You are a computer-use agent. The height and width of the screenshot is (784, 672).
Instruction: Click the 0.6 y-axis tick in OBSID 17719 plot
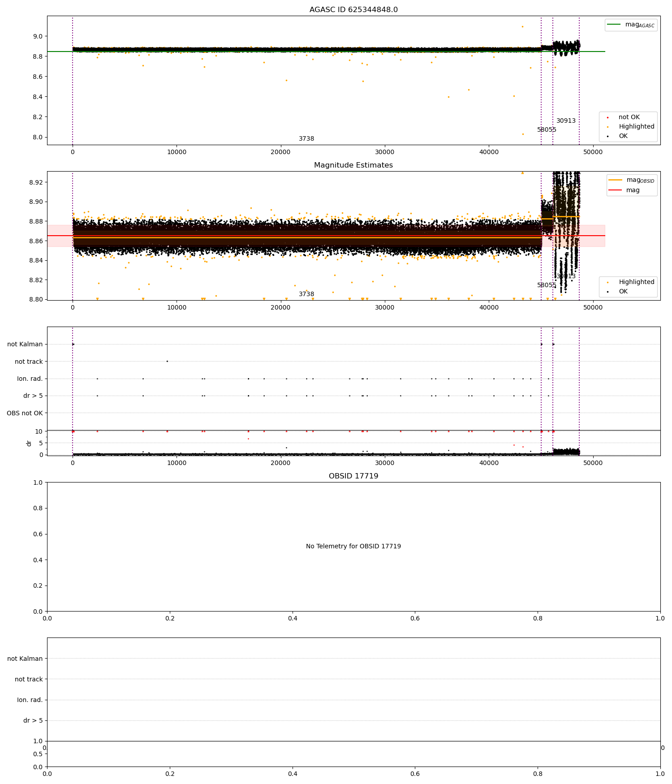click(x=38, y=534)
